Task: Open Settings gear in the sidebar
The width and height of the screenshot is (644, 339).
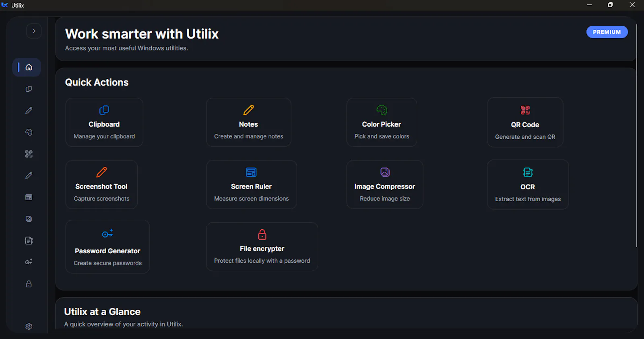Action: point(29,326)
